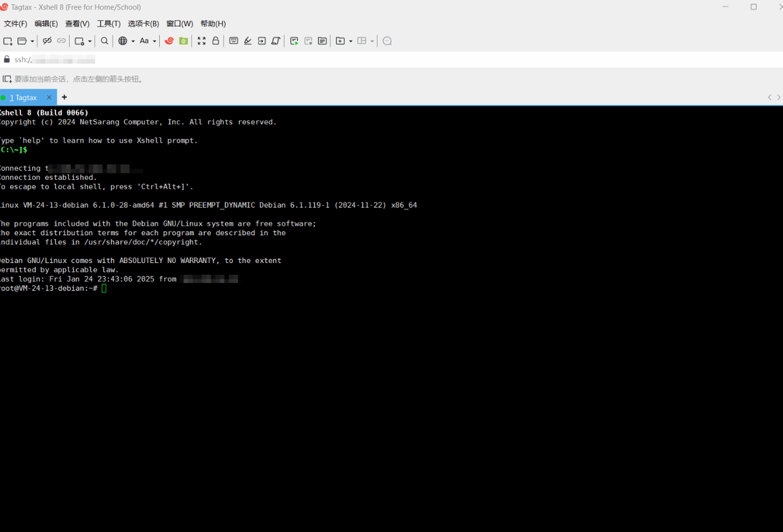Expand the globe encoding dropdown
The width and height of the screenshot is (783, 532).
133,41
